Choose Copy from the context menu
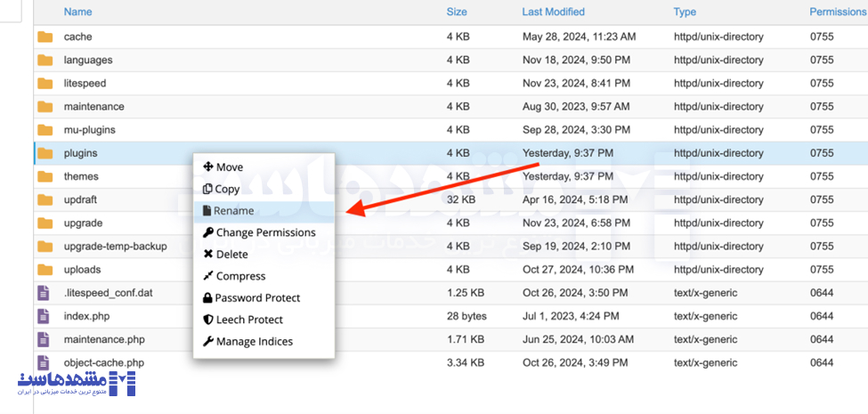 [227, 189]
